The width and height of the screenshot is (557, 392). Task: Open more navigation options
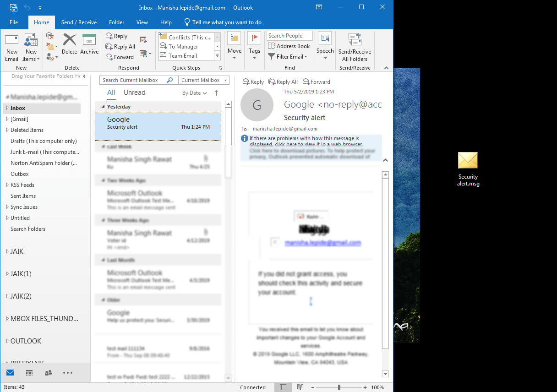(68, 373)
